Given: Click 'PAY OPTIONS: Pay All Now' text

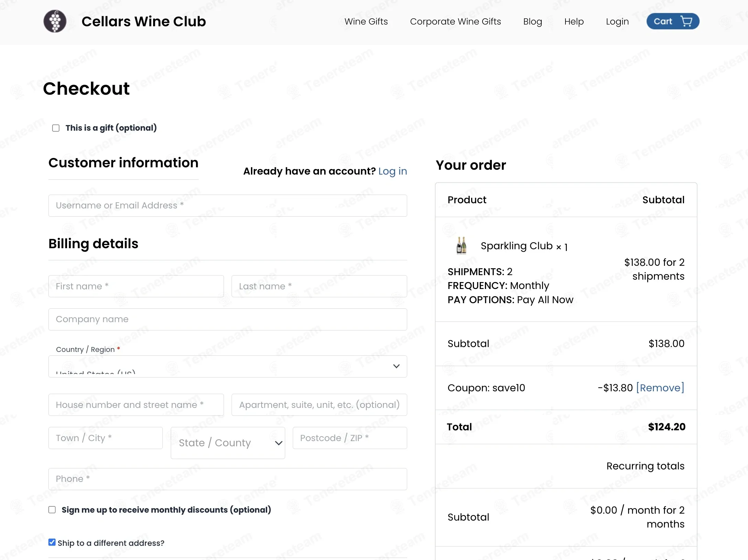Looking at the screenshot, I should 510,300.
